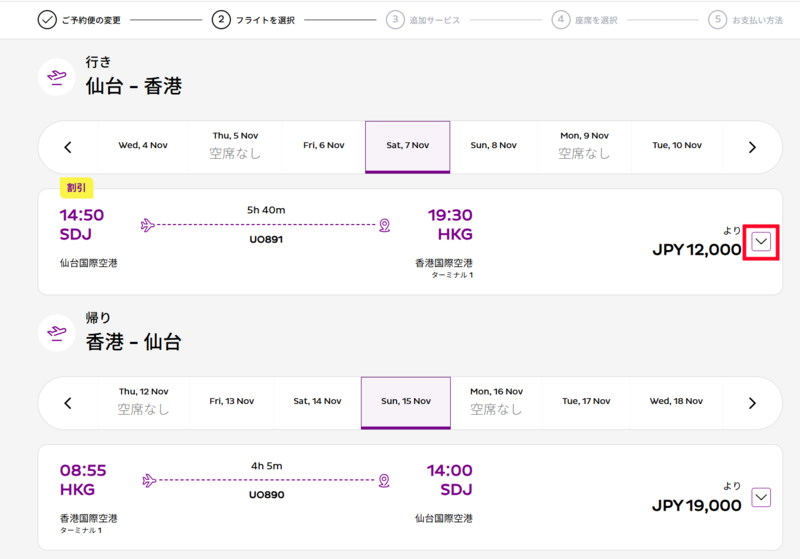800x559 pixels.
Task: Choose Sun, 8 Nov departure date
Action: pos(493,145)
